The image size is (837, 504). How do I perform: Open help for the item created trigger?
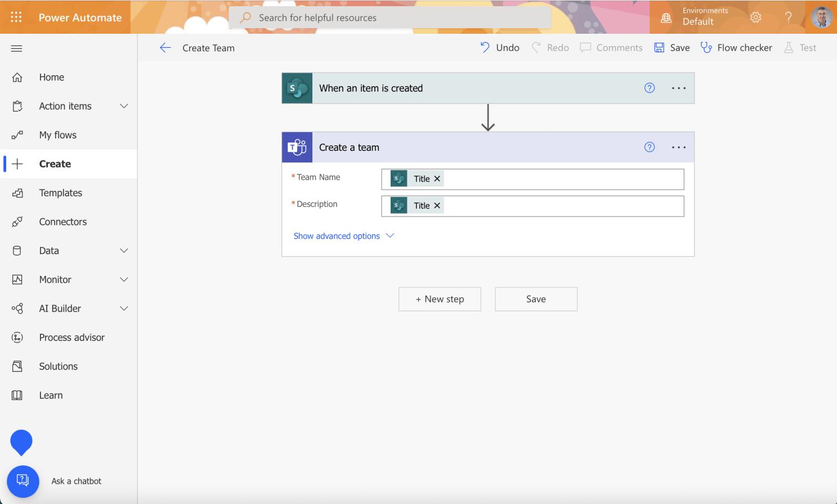[650, 88]
